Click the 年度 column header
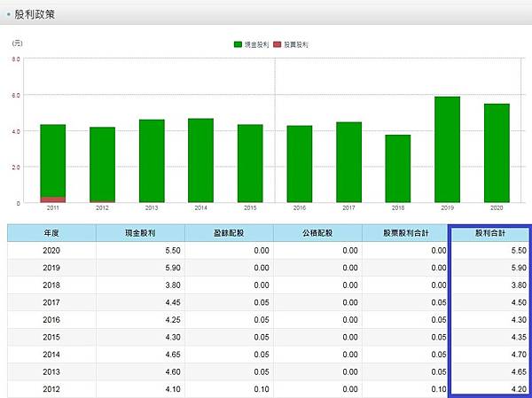The height and width of the screenshot is (398, 532). [51, 233]
